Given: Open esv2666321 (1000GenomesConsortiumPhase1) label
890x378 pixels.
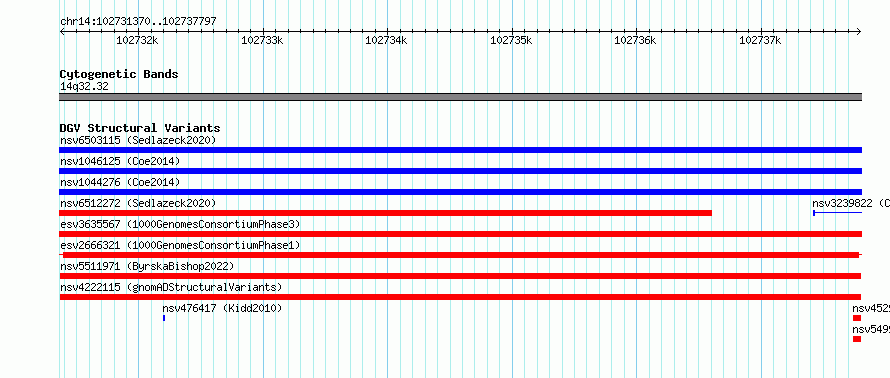Looking at the screenshot, I should pos(180,245).
